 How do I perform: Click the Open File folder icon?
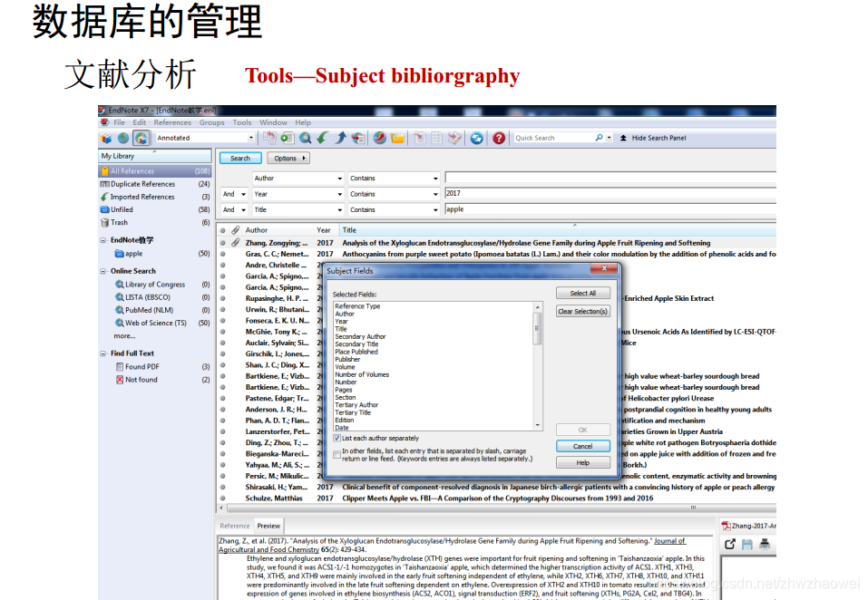tap(397, 139)
